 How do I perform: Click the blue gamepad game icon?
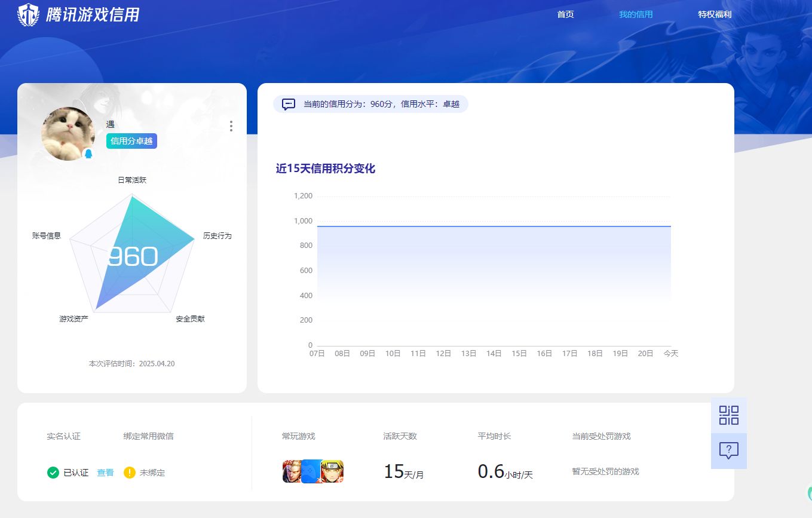point(311,471)
